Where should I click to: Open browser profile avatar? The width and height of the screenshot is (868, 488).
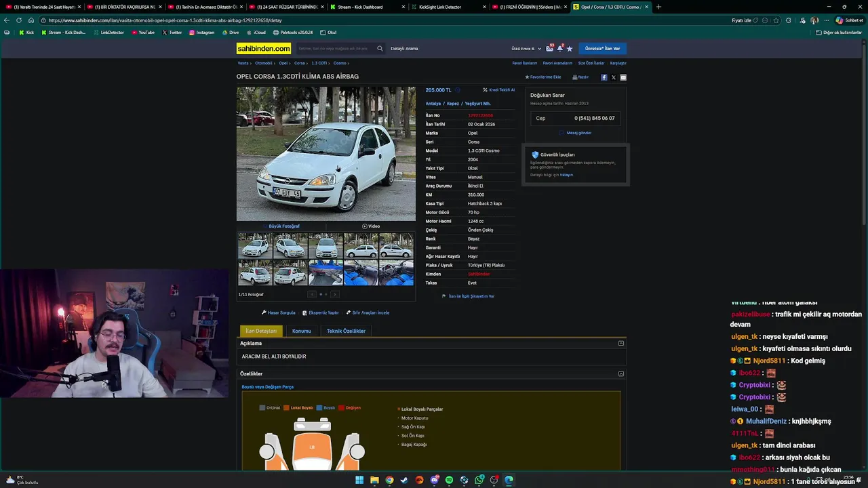tap(814, 20)
